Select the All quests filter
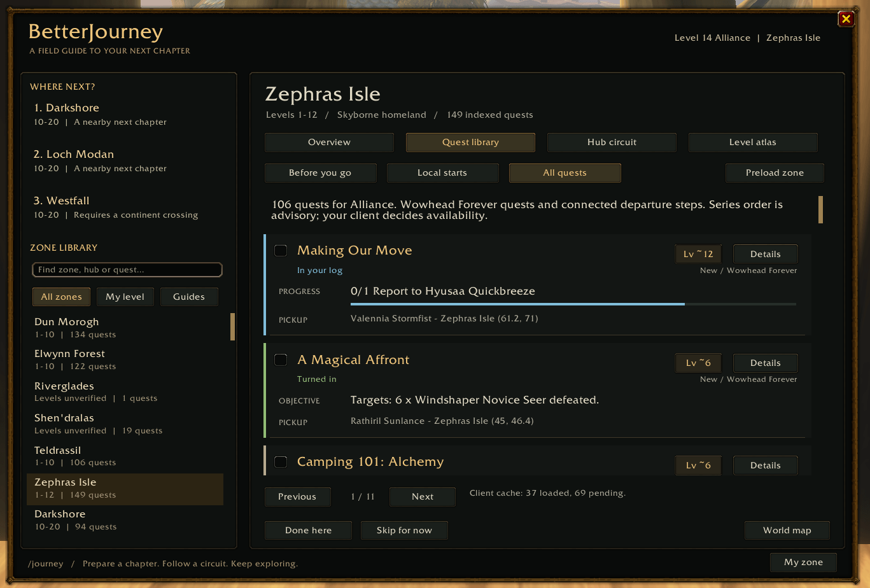The width and height of the screenshot is (870, 588). [565, 173]
